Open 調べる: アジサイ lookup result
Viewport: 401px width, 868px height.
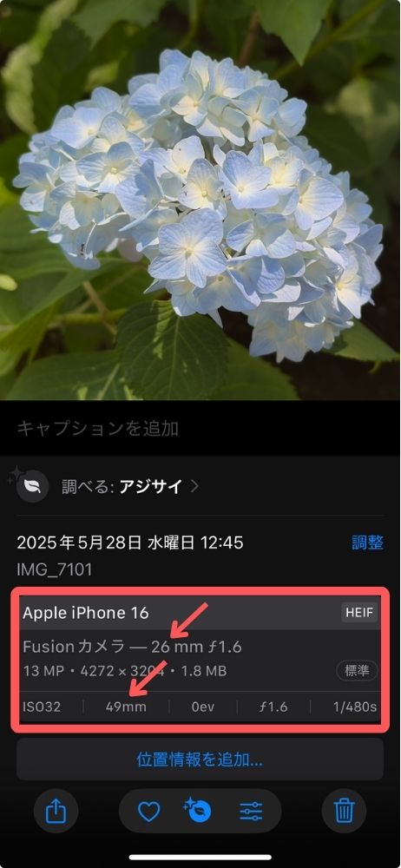122,486
